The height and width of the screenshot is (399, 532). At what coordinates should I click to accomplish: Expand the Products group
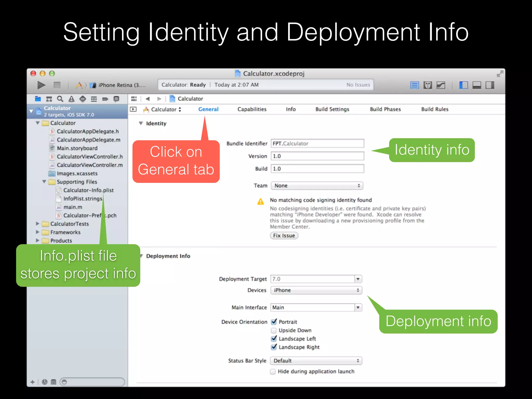(38, 241)
